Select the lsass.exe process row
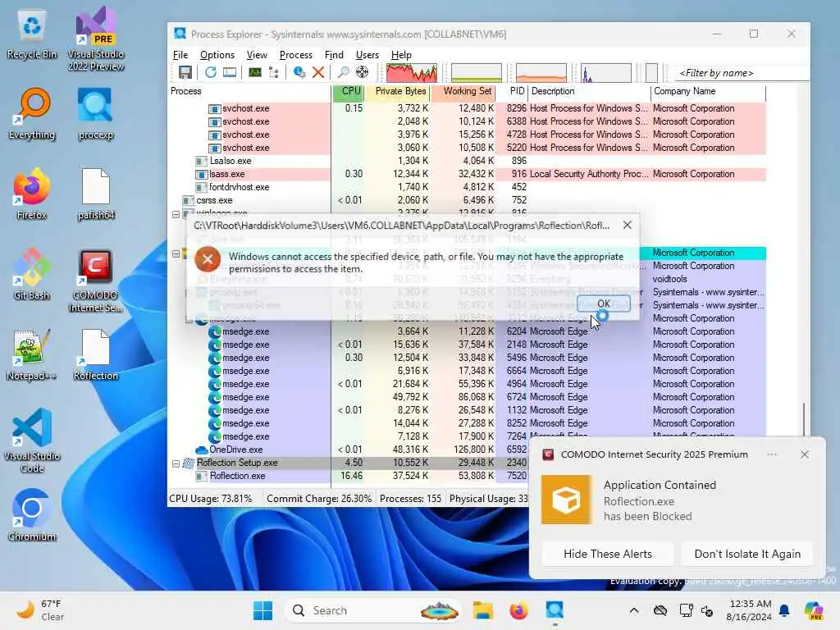840x630 pixels. pos(468,174)
